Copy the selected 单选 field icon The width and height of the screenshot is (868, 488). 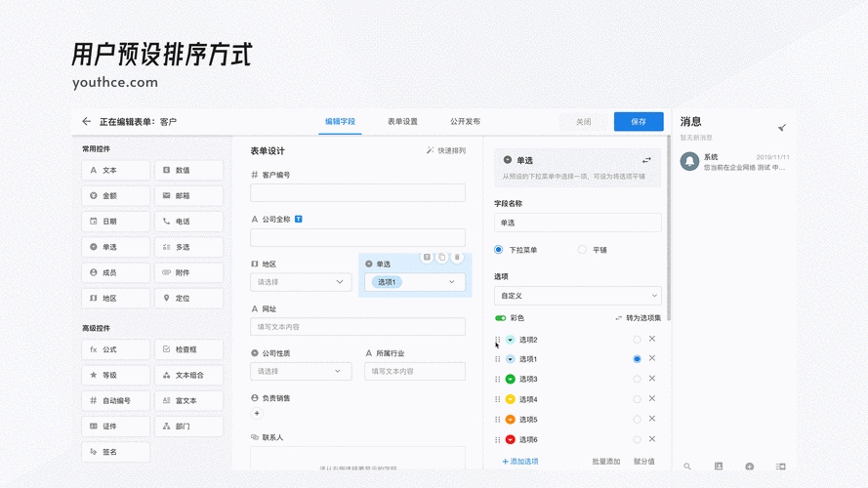coord(441,258)
